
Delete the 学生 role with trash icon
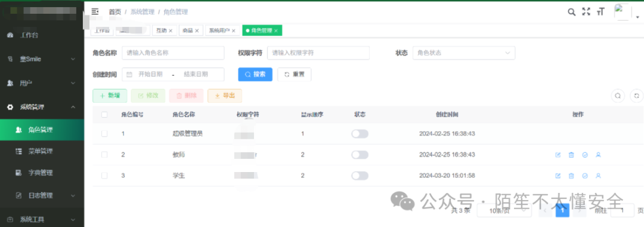pyautogui.click(x=571, y=176)
